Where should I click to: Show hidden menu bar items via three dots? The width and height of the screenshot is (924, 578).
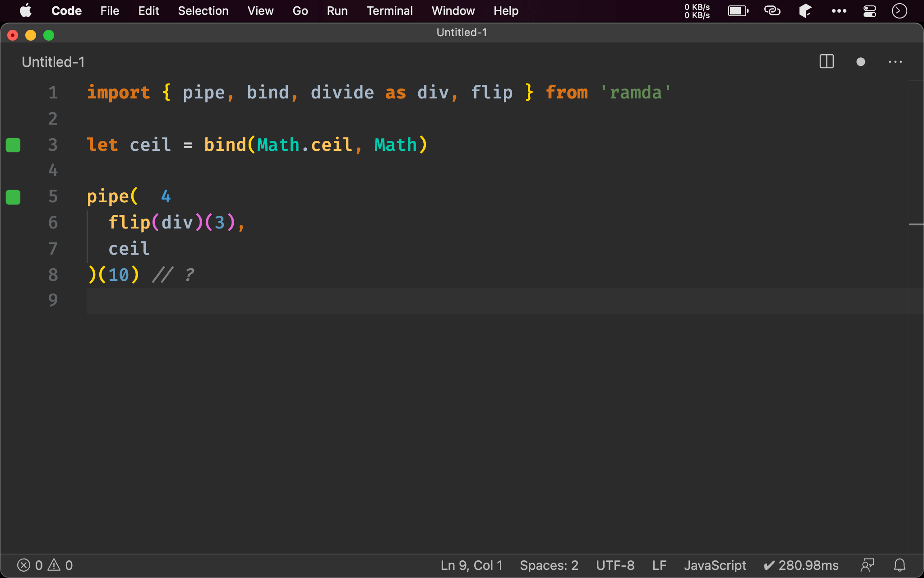pyautogui.click(x=839, y=11)
